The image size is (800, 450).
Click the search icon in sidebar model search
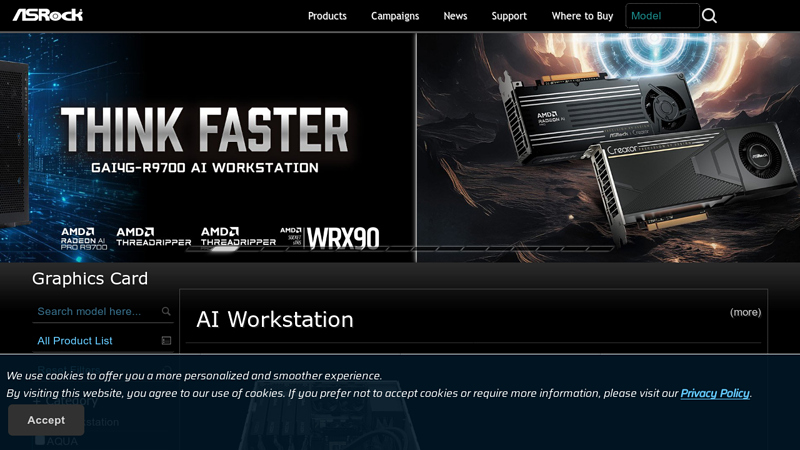pos(166,311)
